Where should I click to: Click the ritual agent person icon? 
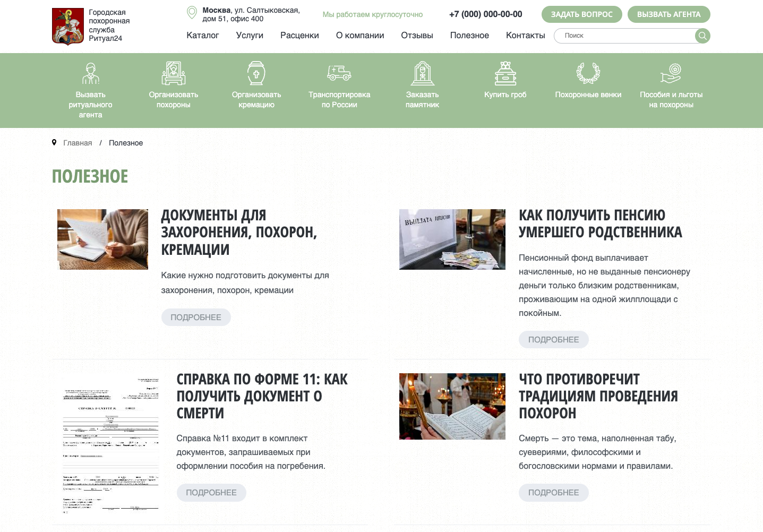[x=90, y=73]
